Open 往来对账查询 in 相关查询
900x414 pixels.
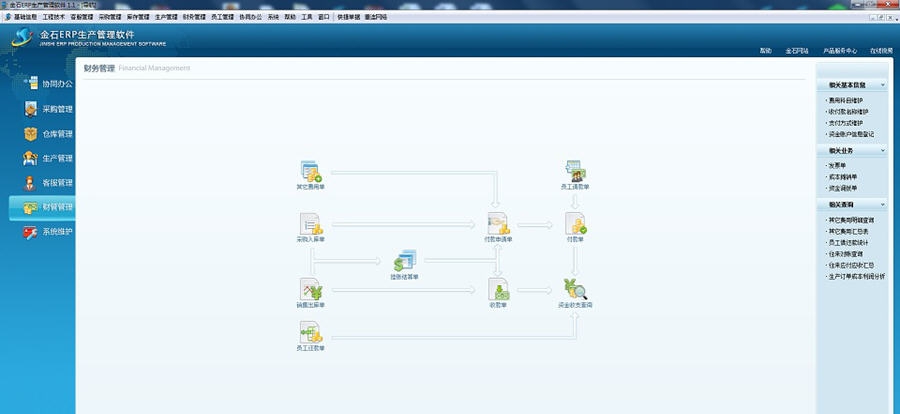pos(845,254)
